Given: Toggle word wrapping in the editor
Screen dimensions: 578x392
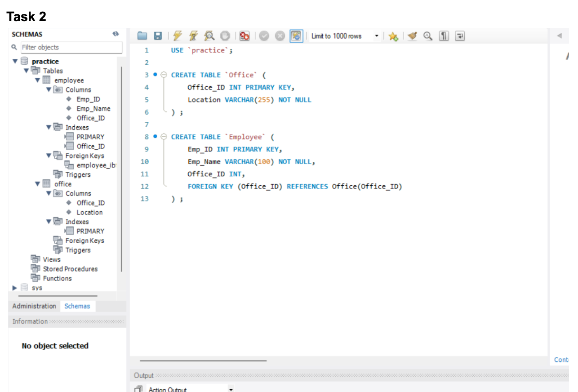Looking at the screenshot, I should click(459, 36).
